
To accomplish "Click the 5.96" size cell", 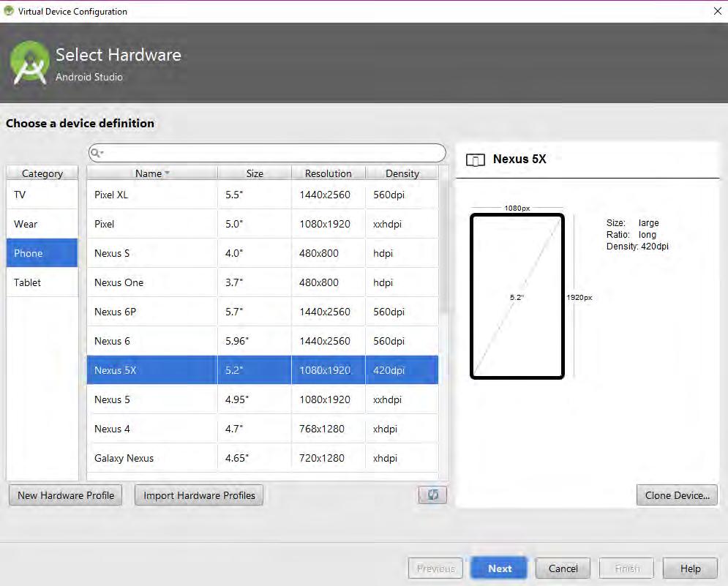I will [x=255, y=341].
